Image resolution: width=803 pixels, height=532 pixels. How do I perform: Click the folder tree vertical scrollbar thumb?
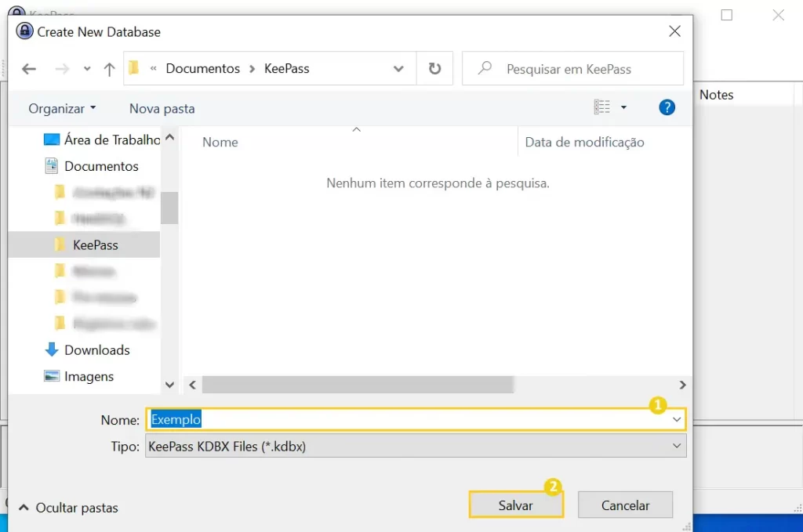click(169, 208)
